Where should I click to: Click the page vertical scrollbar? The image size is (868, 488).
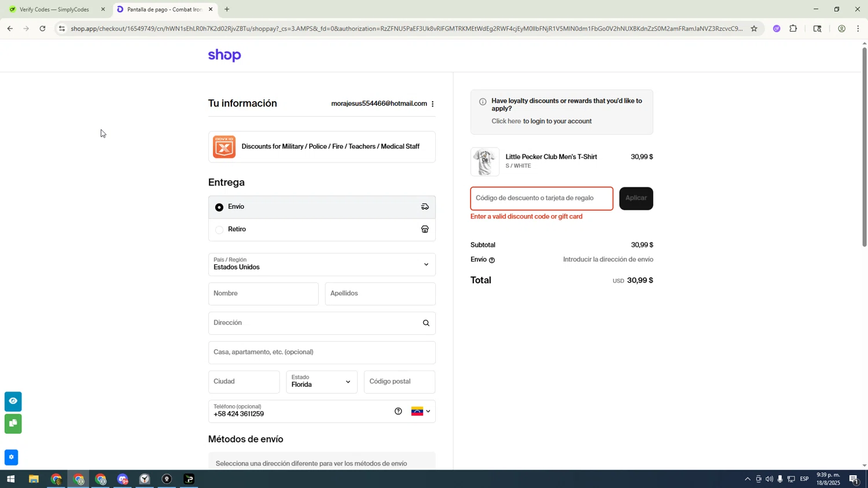[x=865, y=147]
